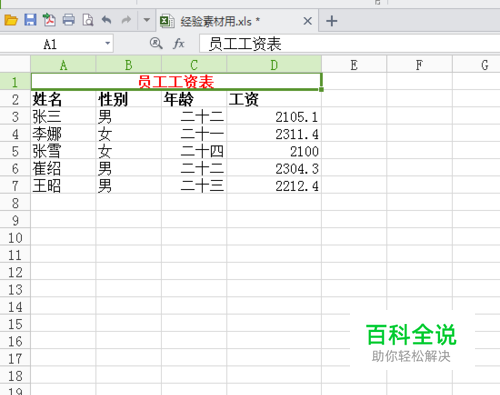Select row 2 header
This screenshot has height=395, width=500.
pos(15,99)
